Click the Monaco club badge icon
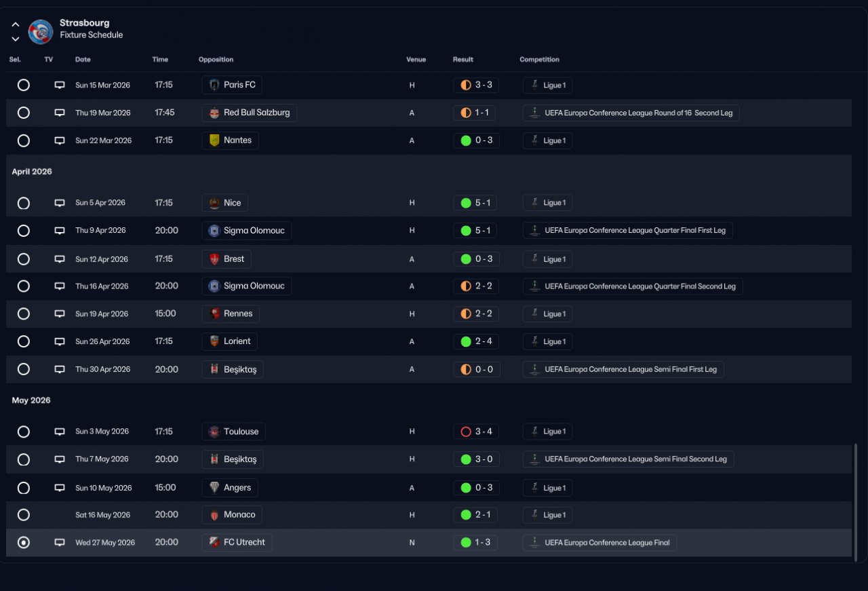 [x=214, y=515]
